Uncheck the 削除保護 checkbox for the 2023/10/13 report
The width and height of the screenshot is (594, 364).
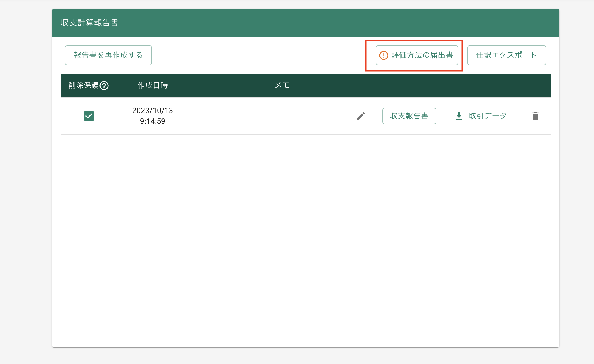pos(89,116)
